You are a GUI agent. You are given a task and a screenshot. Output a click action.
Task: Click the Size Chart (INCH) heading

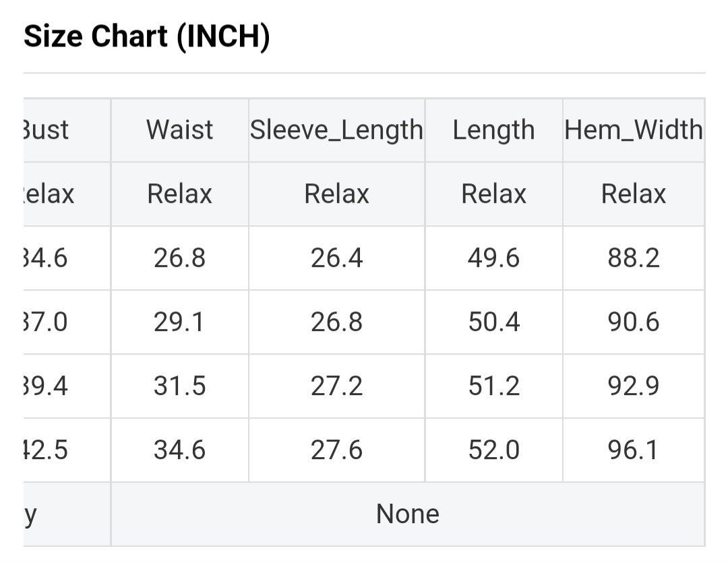tap(147, 36)
